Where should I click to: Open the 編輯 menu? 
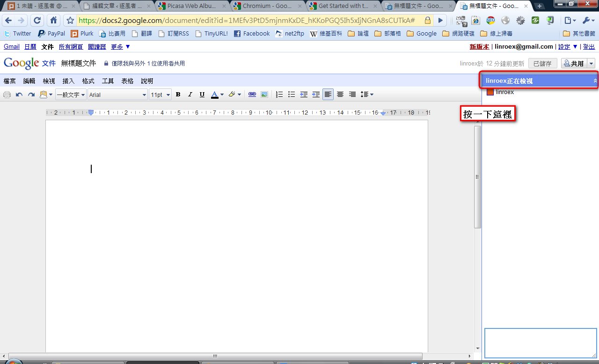point(29,81)
